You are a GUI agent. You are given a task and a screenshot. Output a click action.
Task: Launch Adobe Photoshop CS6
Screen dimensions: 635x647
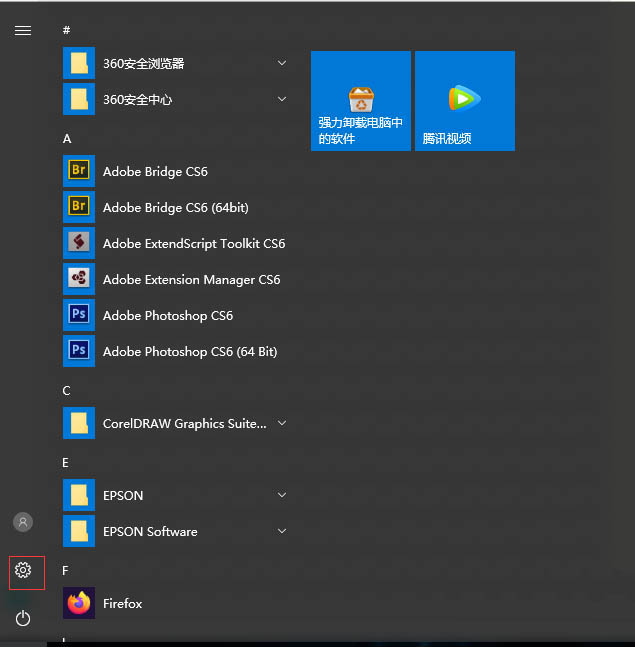[167, 315]
